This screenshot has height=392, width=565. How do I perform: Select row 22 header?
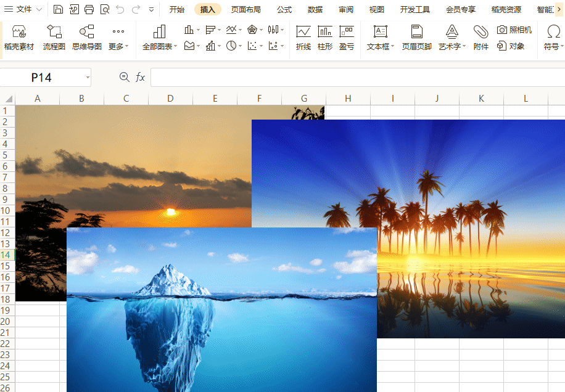point(7,344)
